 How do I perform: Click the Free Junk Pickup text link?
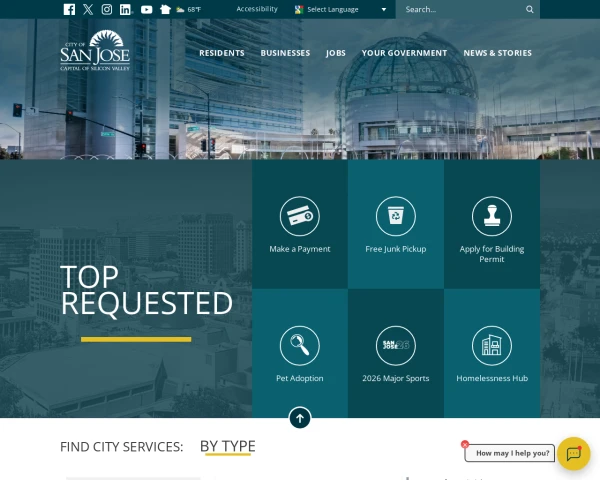[x=396, y=249]
